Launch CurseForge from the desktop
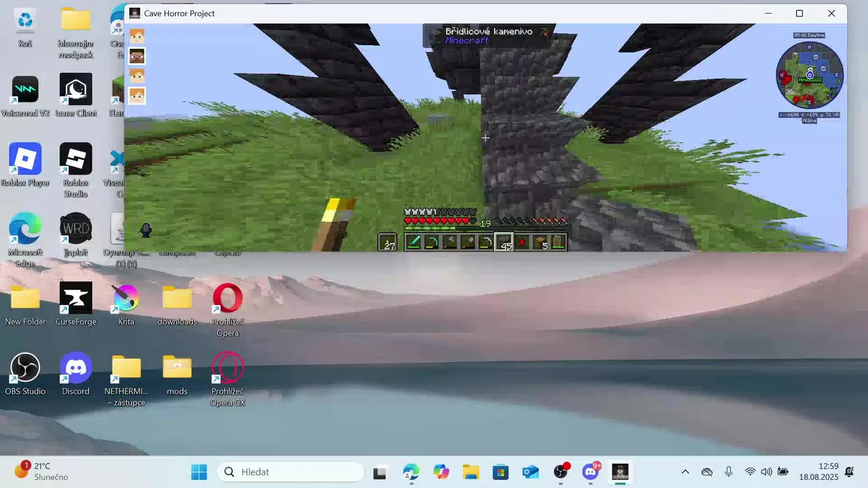868x488 pixels. click(x=76, y=304)
